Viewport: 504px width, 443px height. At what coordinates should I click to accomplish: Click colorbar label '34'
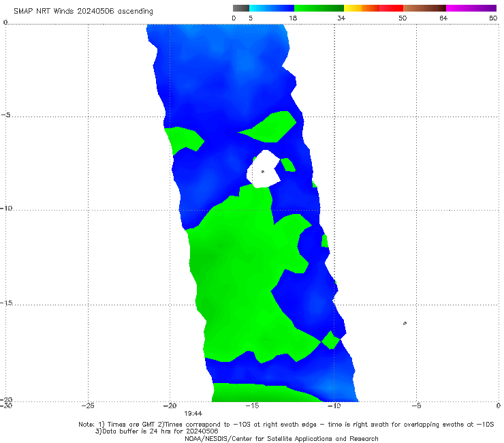point(341,18)
